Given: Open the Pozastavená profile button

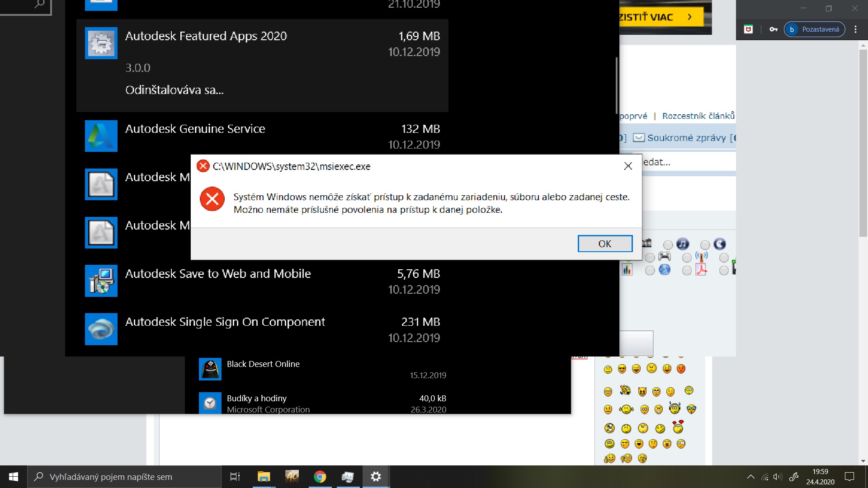Looking at the screenshot, I should pyautogui.click(x=814, y=29).
